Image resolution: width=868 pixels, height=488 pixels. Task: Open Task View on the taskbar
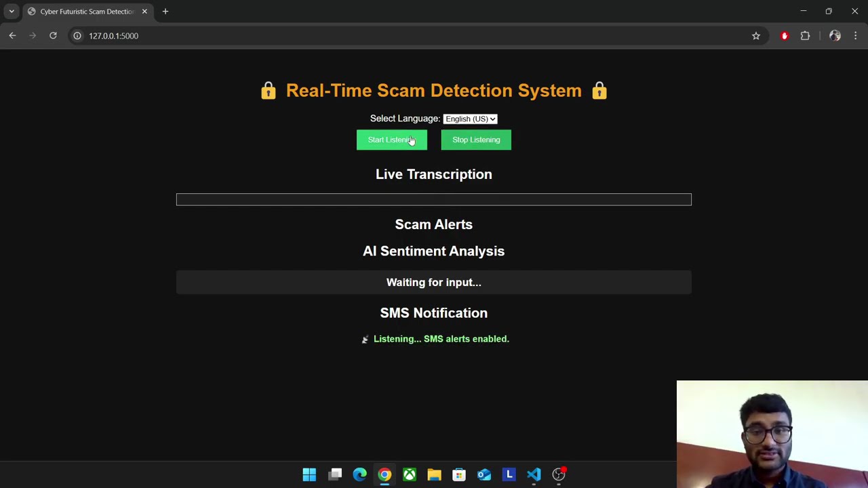coord(335,474)
